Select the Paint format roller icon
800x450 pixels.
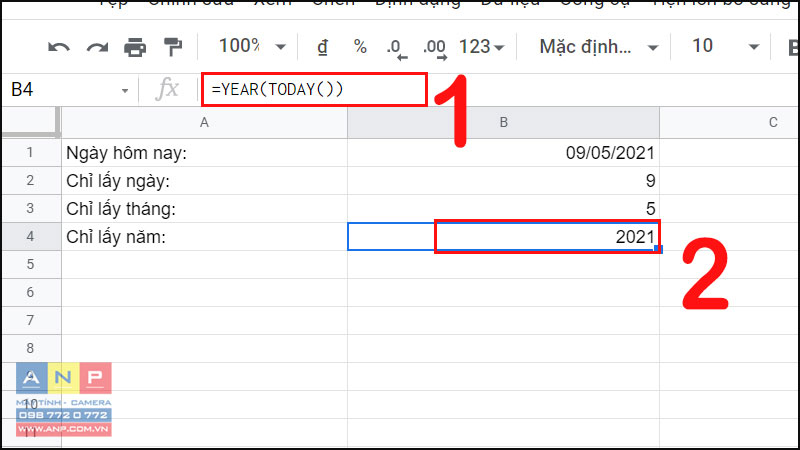pyautogui.click(x=173, y=47)
